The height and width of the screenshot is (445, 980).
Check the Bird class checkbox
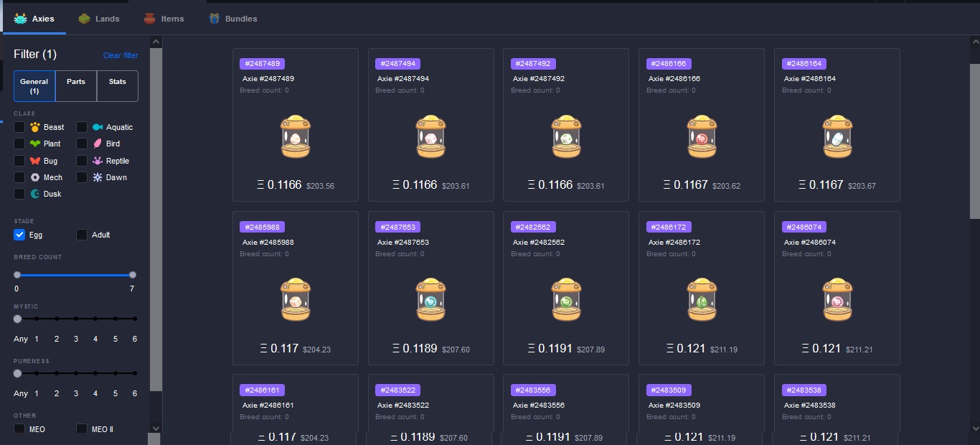pos(82,144)
